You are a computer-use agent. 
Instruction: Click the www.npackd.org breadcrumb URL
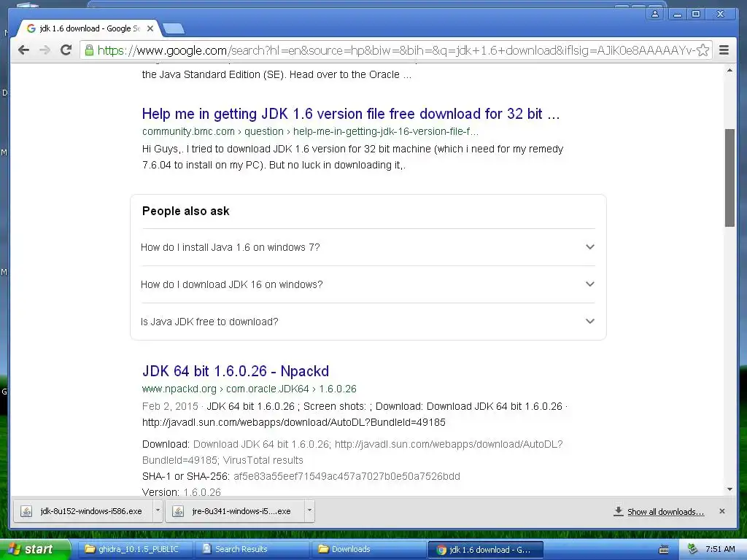[x=249, y=389]
